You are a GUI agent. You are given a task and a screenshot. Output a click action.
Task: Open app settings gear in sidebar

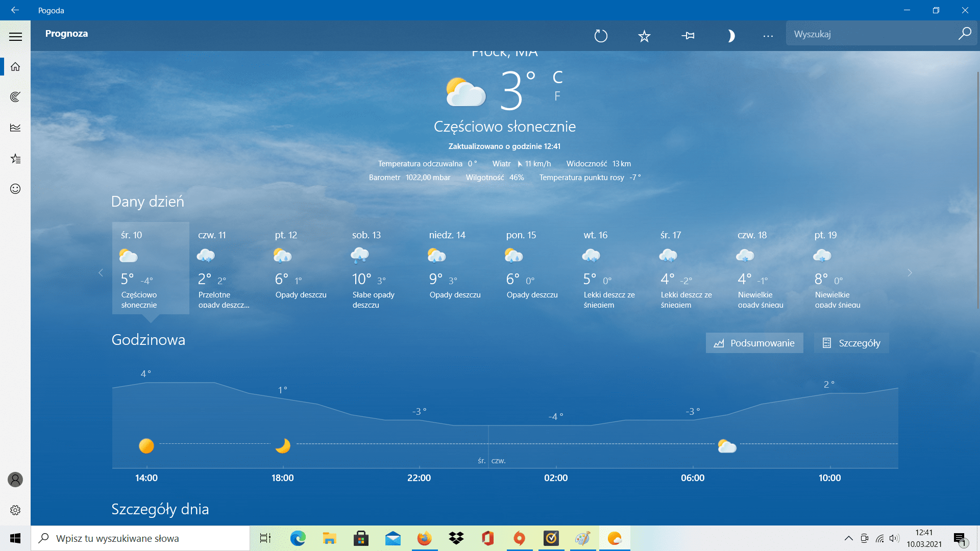pos(15,510)
